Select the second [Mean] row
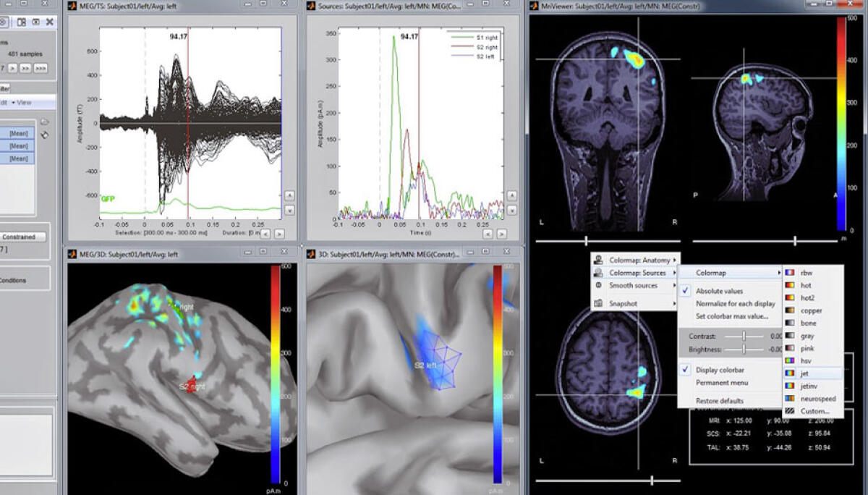Image resolution: width=868 pixels, height=495 pixels. click(17, 145)
